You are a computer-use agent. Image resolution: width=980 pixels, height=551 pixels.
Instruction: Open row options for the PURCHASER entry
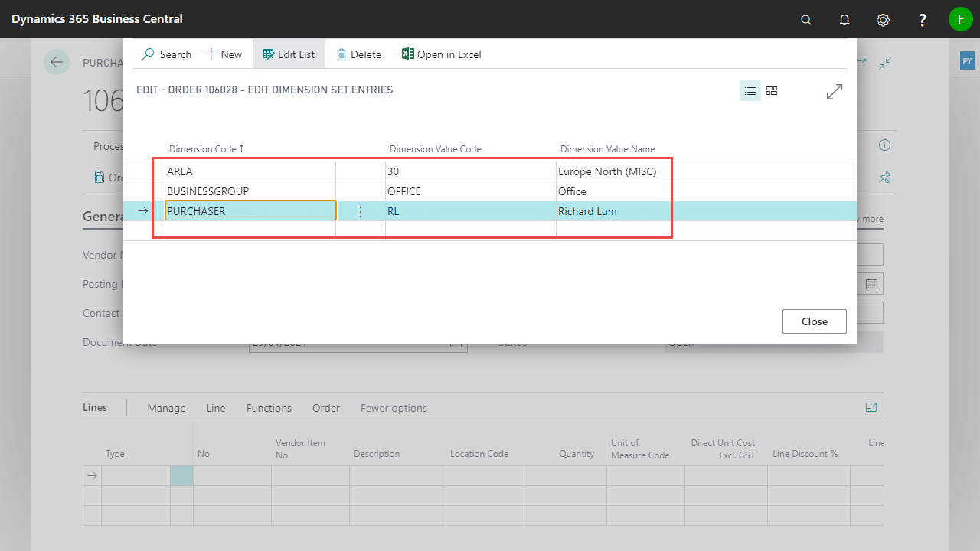click(x=360, y=211)
